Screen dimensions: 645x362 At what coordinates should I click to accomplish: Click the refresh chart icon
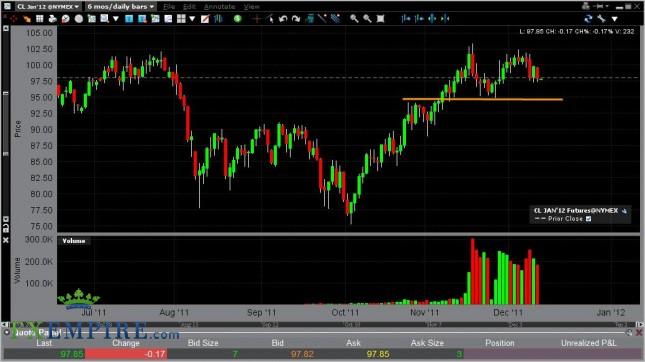[x=588, y=19]
